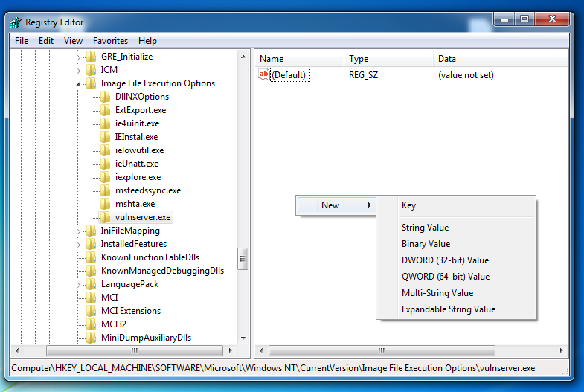Click tree pane horizontal scroll left arrow
Image resolution: width=584 pixels, height=392 pixels.
coord(17,350)
